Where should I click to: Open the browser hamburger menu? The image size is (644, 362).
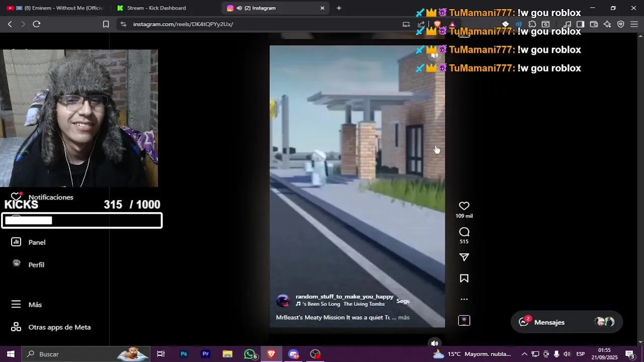click(x=634, y=24)
